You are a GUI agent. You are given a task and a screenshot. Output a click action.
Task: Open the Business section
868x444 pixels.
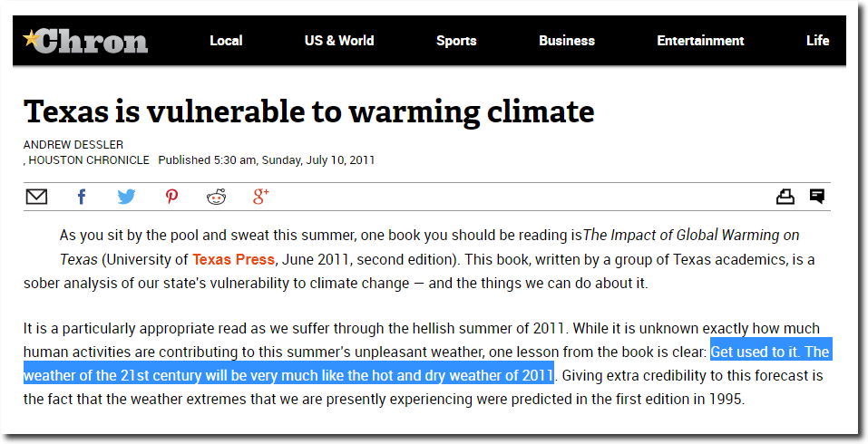567,41
